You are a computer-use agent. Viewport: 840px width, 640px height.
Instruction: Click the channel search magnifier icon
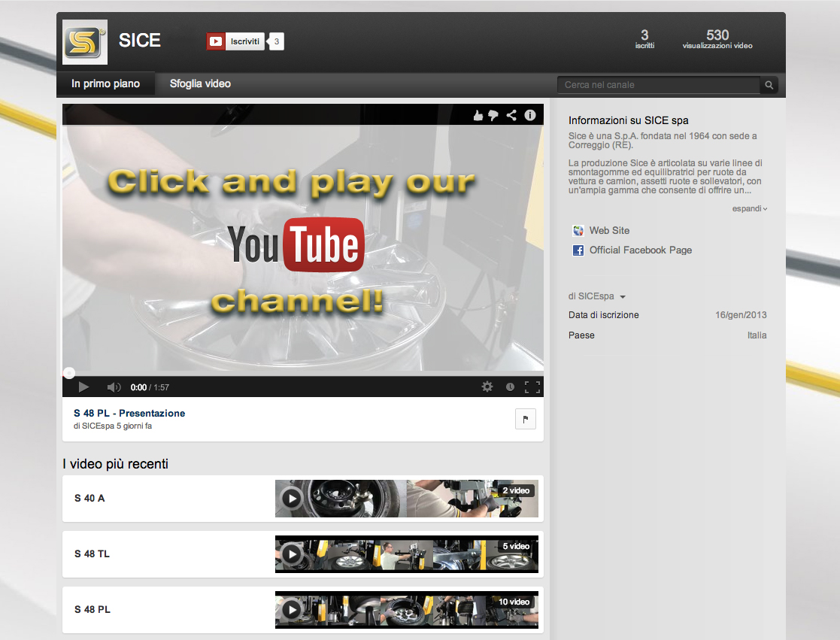[x=769, y=85]
